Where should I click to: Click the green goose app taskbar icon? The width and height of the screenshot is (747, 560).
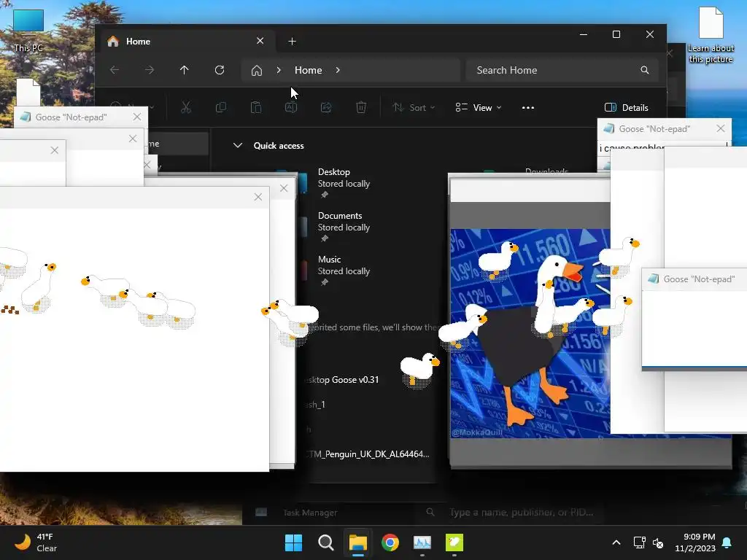[x=454, y=542]
